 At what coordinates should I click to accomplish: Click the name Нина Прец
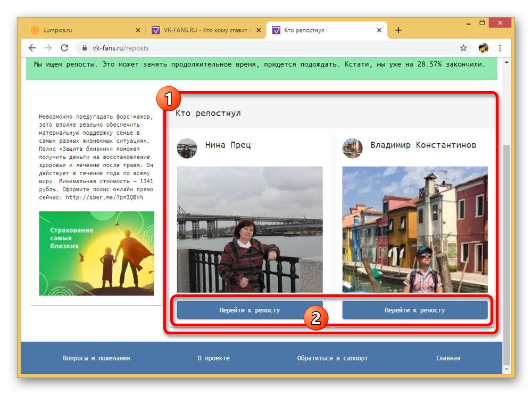(x=228, y=145)
